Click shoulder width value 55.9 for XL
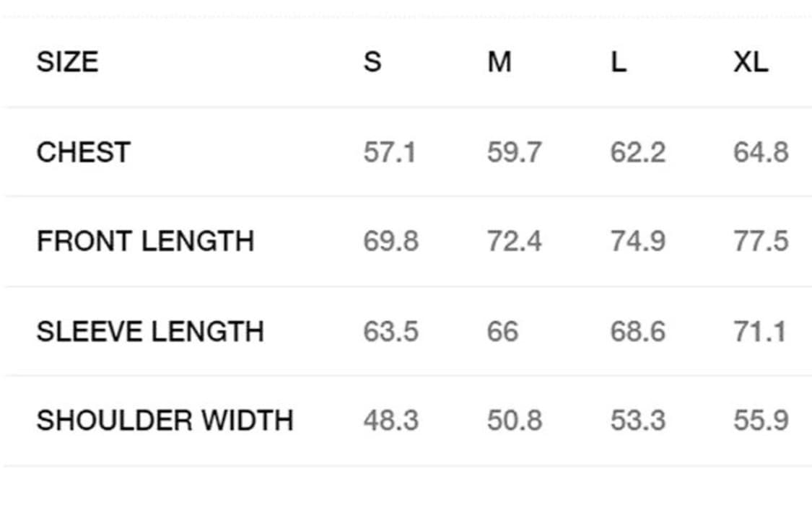Viewport: 812px width, 505px height. click(x=761, y=420)
